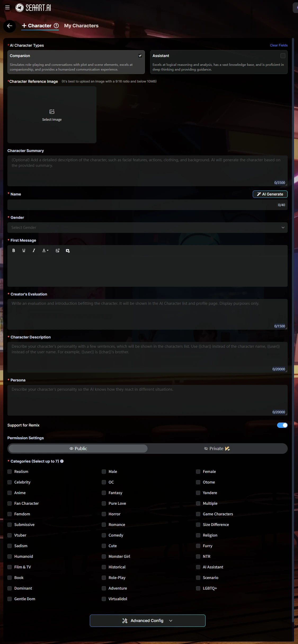
Task: Check the Assistant character type box
Action: click(x=283, y=56)
